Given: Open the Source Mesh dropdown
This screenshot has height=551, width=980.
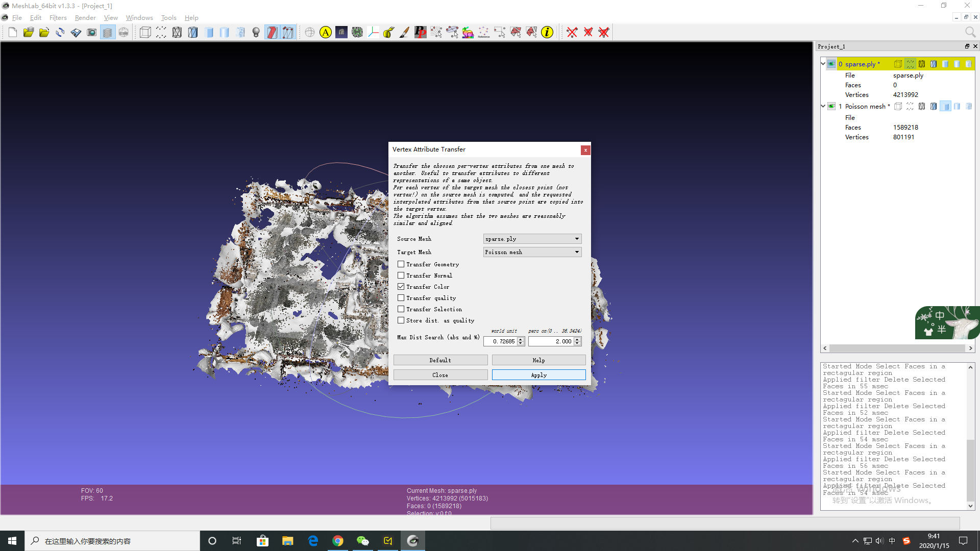Looking at the screenshot, I should [x=532, y=239].
